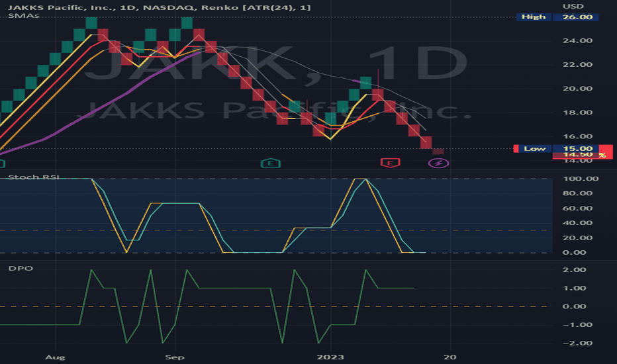Click the Aug date label on time axis

tap(55, 357)
